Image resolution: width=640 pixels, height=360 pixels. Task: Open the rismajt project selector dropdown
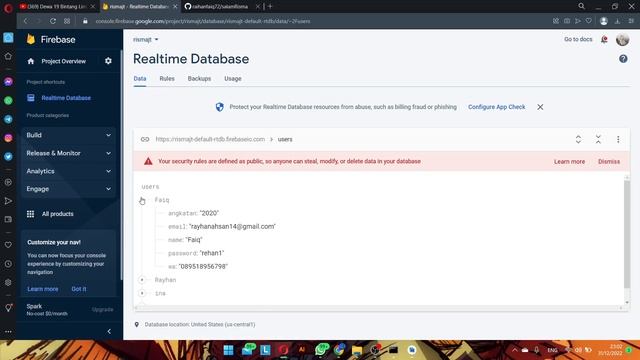pos(146,40)
